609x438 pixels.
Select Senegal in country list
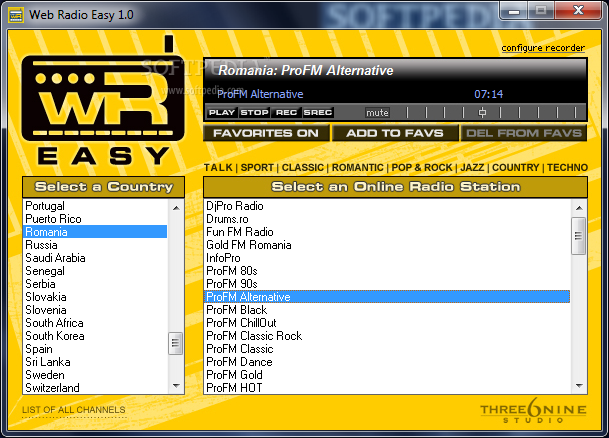click(95, 271)
